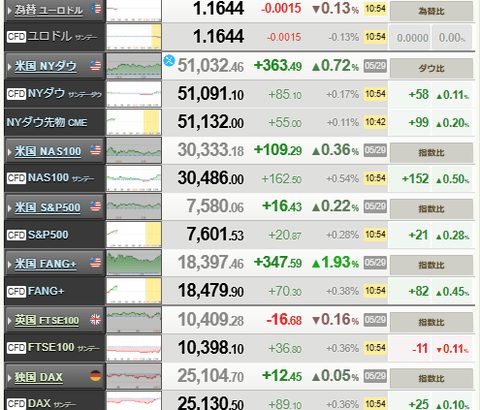Click the price 51,091.10

click(211, 94)
